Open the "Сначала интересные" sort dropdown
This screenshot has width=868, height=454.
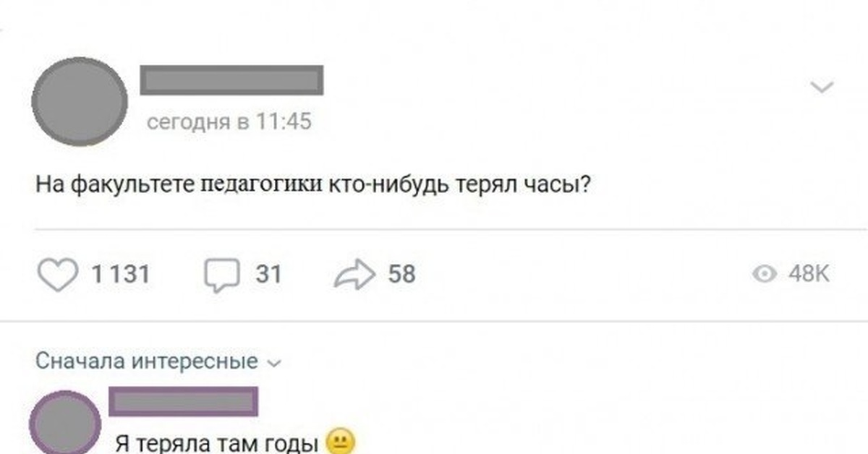(x=147, y=361)
